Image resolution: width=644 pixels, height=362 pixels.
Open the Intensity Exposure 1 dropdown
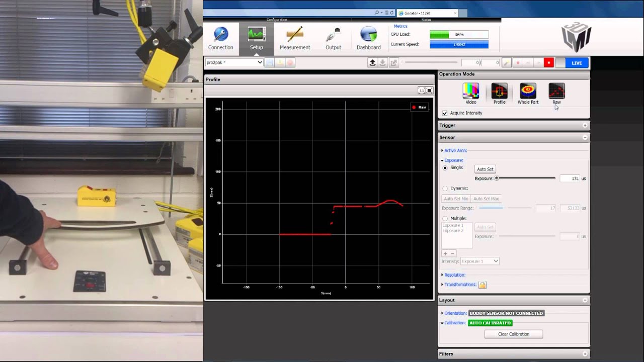coord(480,261)
